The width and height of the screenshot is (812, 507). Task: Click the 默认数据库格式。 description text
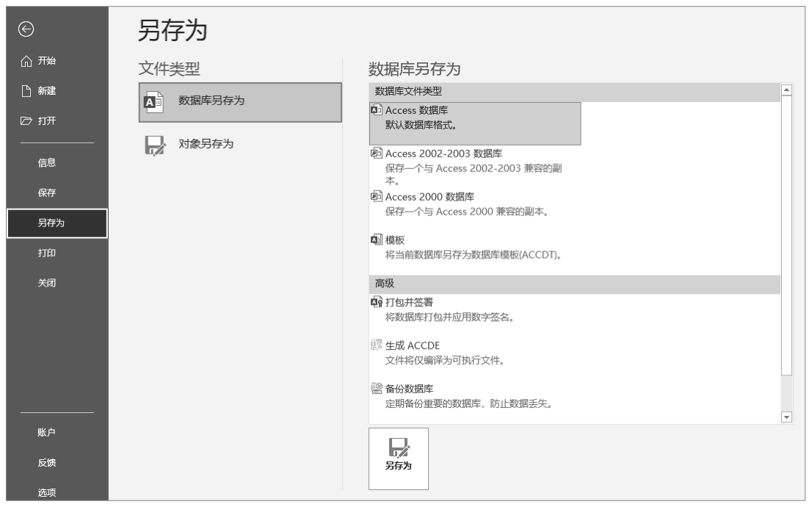pos(421,125)
